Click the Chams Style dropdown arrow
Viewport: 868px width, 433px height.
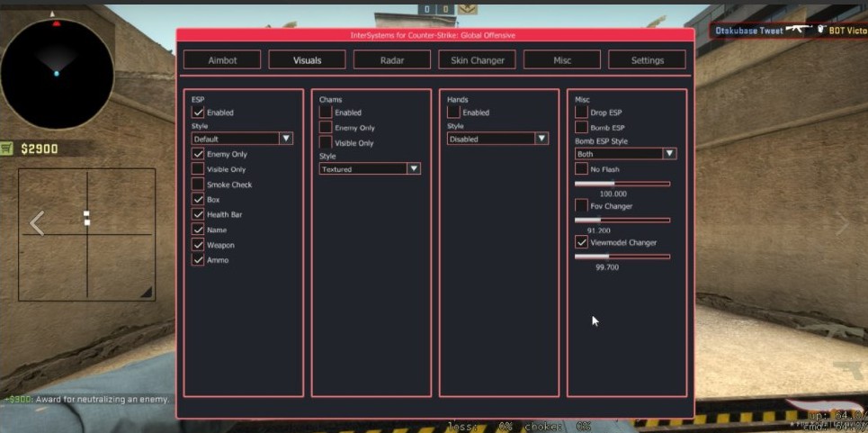coord(414,169)
